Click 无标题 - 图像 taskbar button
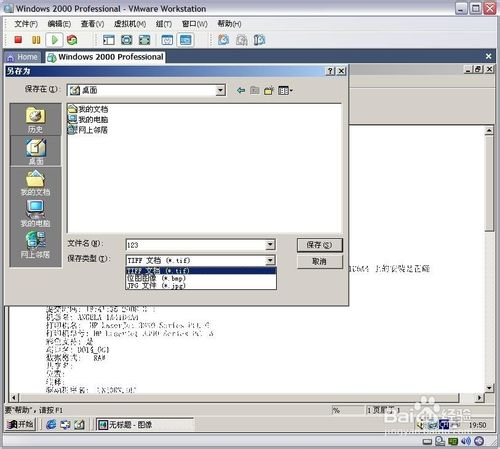Image resolution: width=500 pixels, height=449 pixels. [x=144, y=424]
